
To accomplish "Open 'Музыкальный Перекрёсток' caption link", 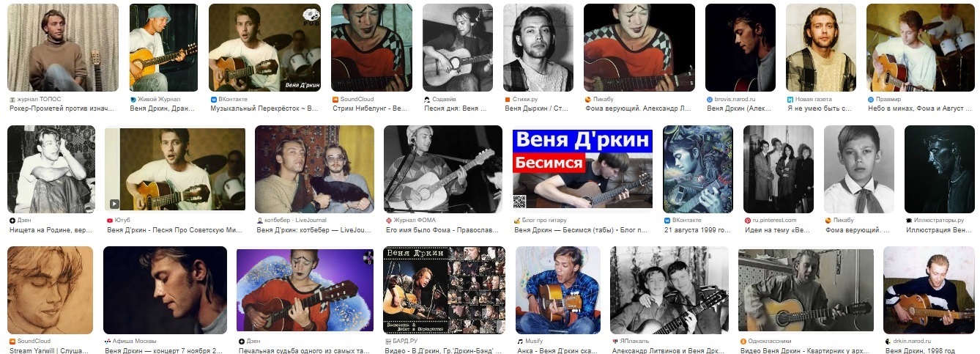I will coord(264,108).
